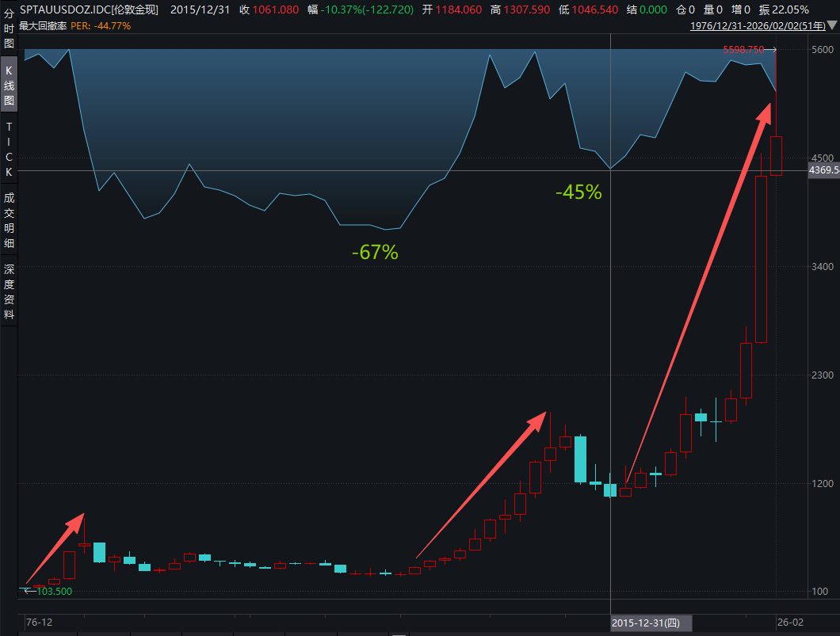Open the 成交明细 trade details tab
This screenshot has width=840, height=636.
click(x=9, y=220)
